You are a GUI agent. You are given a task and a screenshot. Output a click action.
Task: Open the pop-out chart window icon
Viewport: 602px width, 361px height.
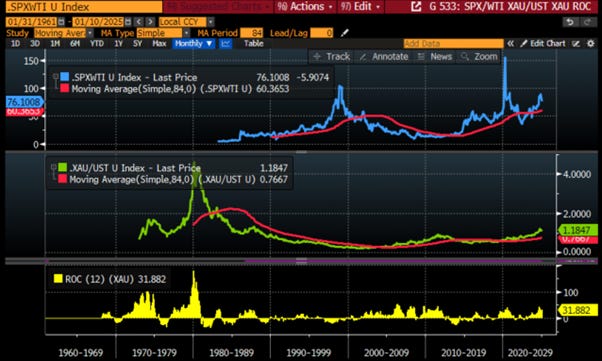[x=416, y=7]
